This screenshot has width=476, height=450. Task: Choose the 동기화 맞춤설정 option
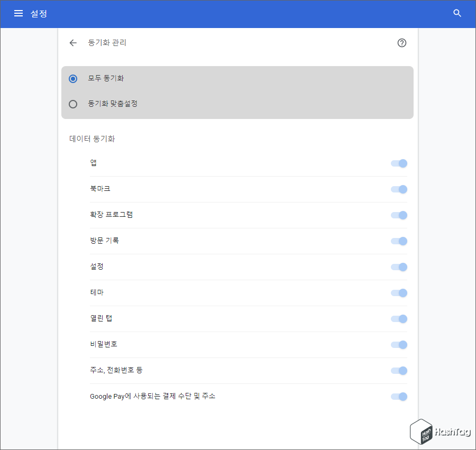pos(73,104)
